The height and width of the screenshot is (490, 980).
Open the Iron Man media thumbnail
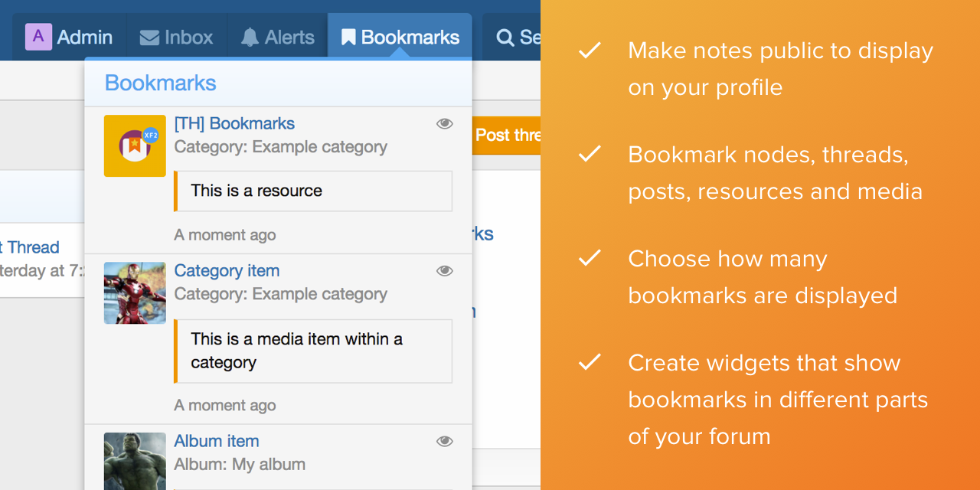click(x=135, y=292)
